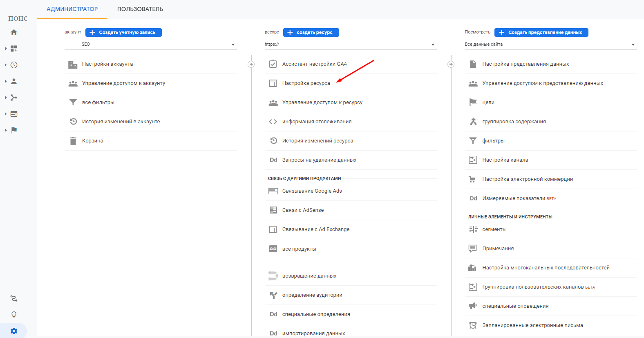
Task: Select the АДМИНИСТРАТОР tab
Action: click(72, 9)
